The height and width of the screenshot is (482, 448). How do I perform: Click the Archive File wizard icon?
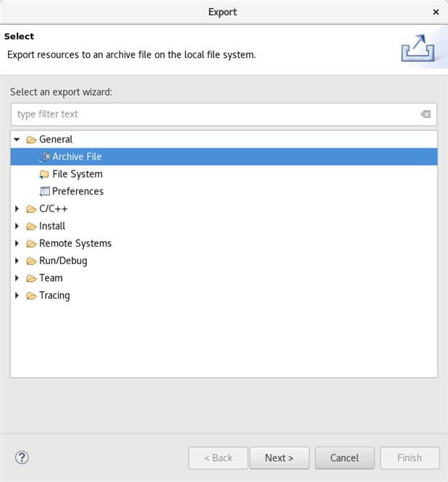(45, 156)
